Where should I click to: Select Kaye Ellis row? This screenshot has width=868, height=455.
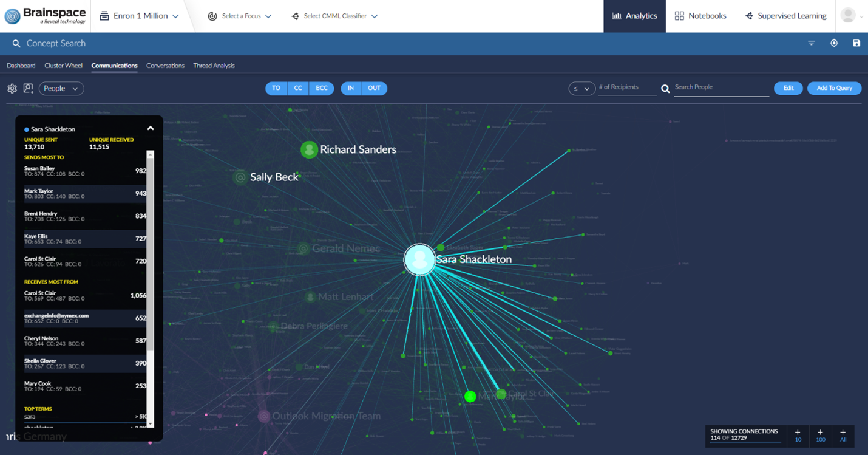click(85, 239)
